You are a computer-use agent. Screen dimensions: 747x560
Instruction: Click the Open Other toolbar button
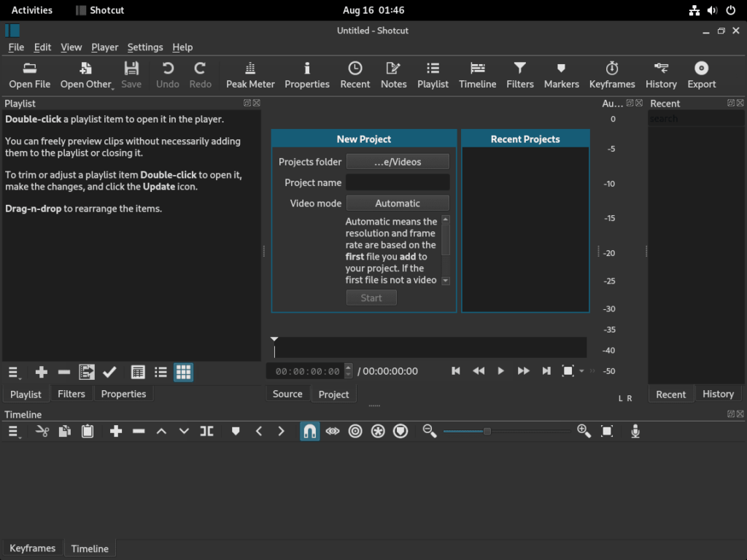(x=86, y=75)
